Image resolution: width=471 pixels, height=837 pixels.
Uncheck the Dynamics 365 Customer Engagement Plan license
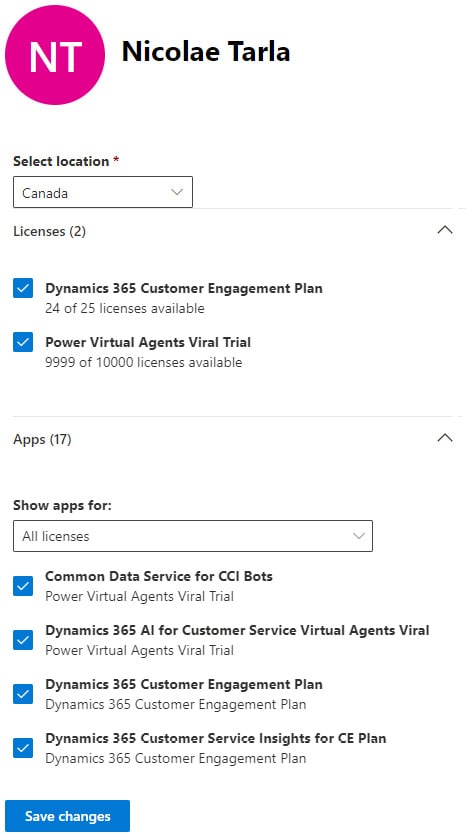point(23,288)
